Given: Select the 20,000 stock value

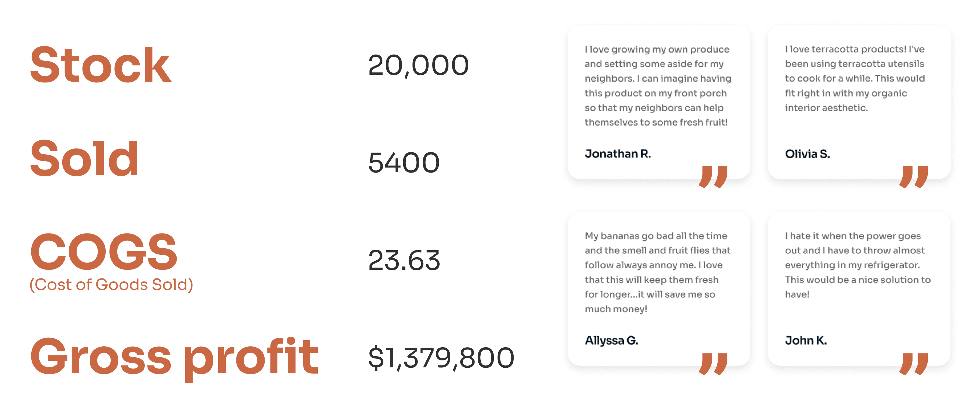Looking at the screenshot, I should point(418,65).
